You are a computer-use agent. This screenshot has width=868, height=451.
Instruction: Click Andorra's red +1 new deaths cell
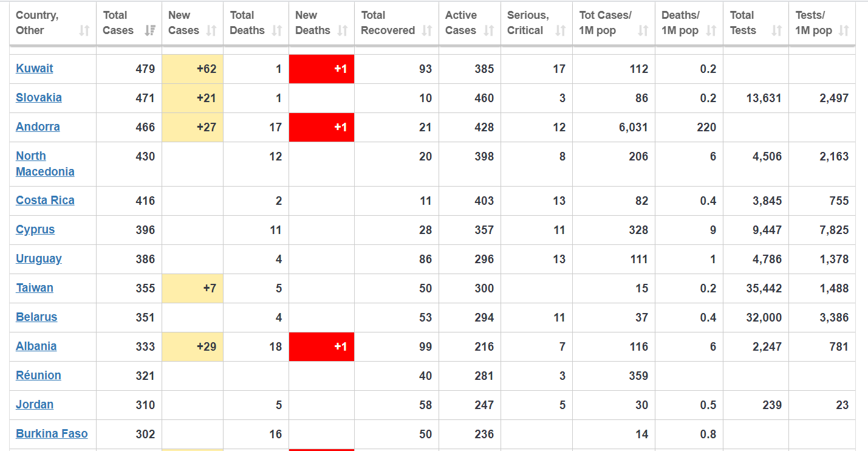[x=321, y=127]
